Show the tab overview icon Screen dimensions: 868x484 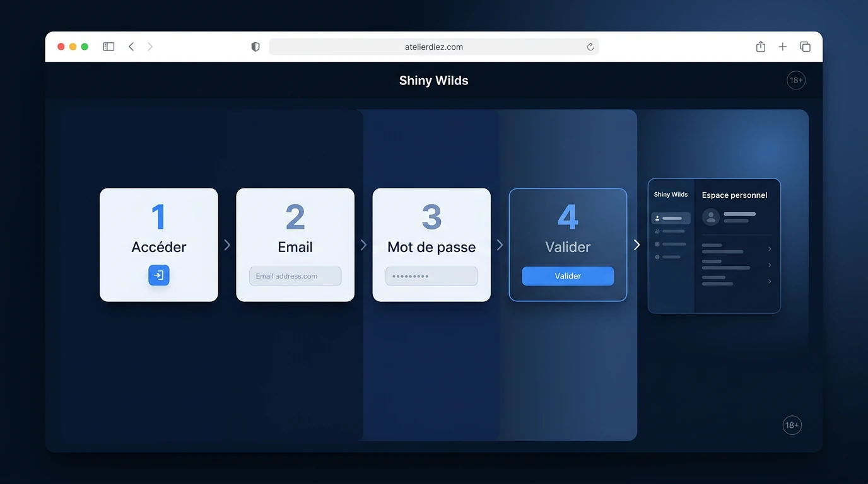click(805, 47)
